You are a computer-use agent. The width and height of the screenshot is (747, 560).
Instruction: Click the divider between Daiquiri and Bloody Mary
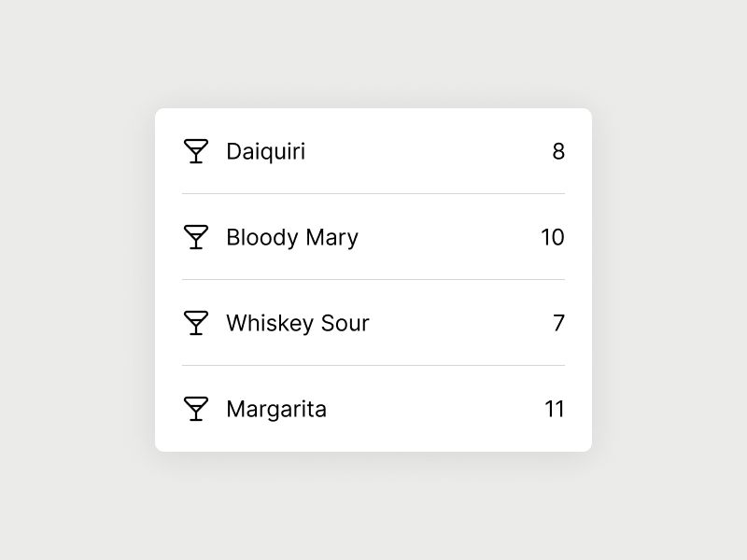(373, 194)
